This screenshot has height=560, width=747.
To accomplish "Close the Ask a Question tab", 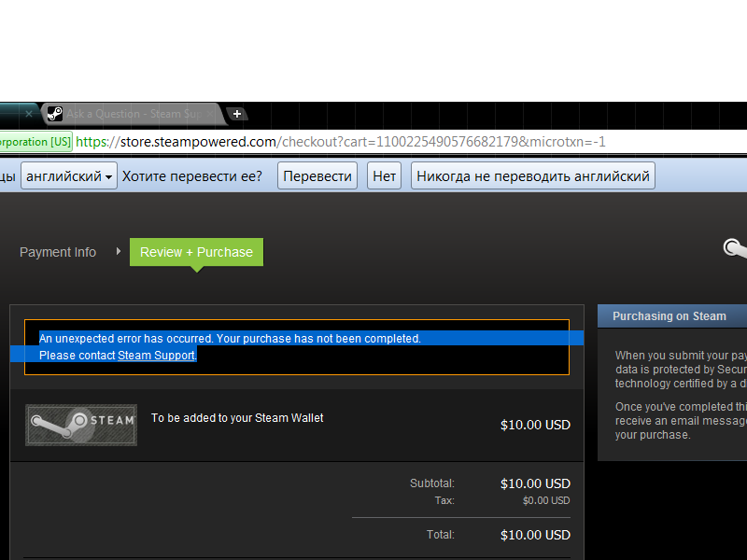I will [209, 114].
